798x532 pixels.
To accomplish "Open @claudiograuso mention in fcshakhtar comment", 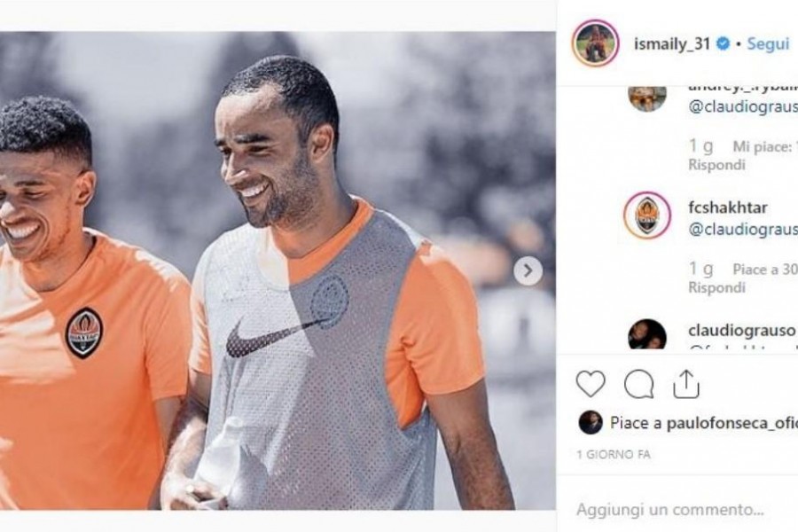I will pyautogui.click(x=743, y=230).
